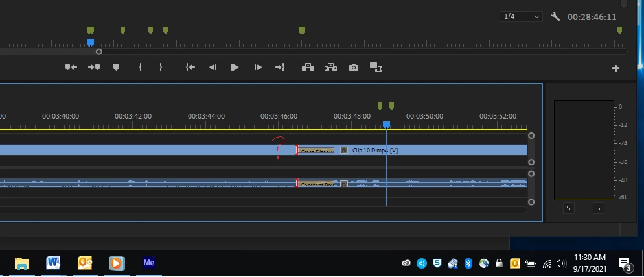Image resolution: width=644 pixels, height=277 pixels.
Task: Select the blue playhead on the monitor ruler
Action: pos(90,42)
